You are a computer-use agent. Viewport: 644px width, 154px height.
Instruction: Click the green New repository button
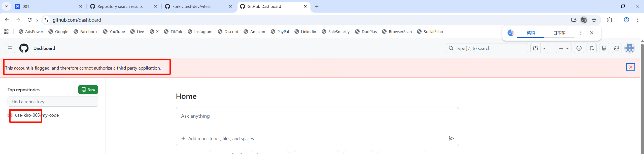click(88, 90)
